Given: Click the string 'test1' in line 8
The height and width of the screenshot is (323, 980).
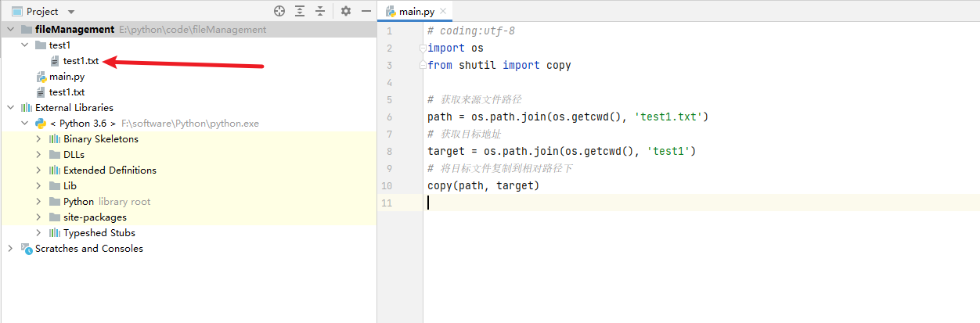Looking at the screenshot, I should coord(668,152).
